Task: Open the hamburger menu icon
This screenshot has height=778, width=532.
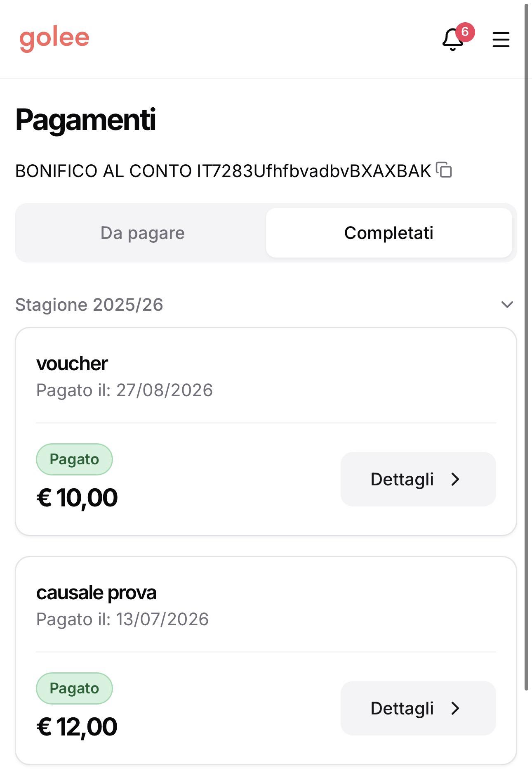Action: tap(501, 40)
